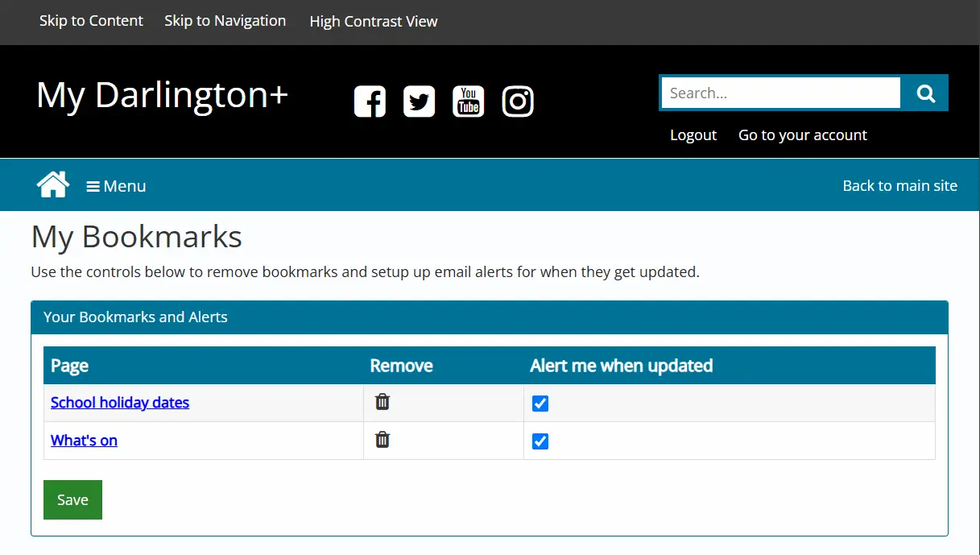
Task: Click the My Darlington+ site title
Action: (162, 95)
